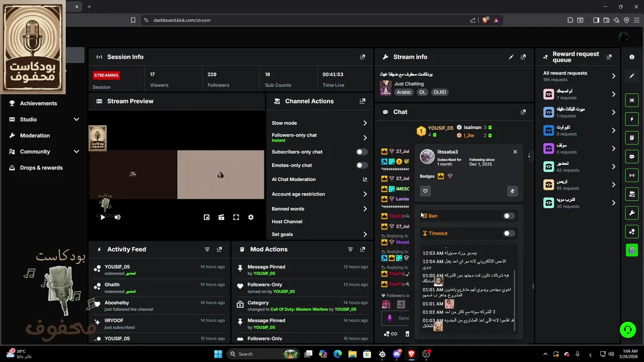Screen dimensions: 644x362
Task: Toggle Stream Preview widget in right sidebar
Action: click(x=632, y=100)
